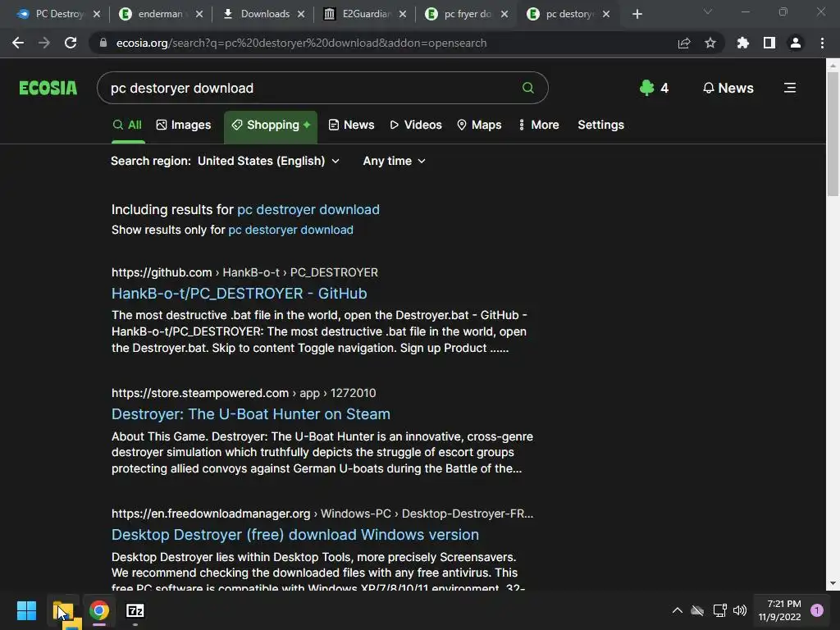Click the green search magnifier icon

(527, 88)
